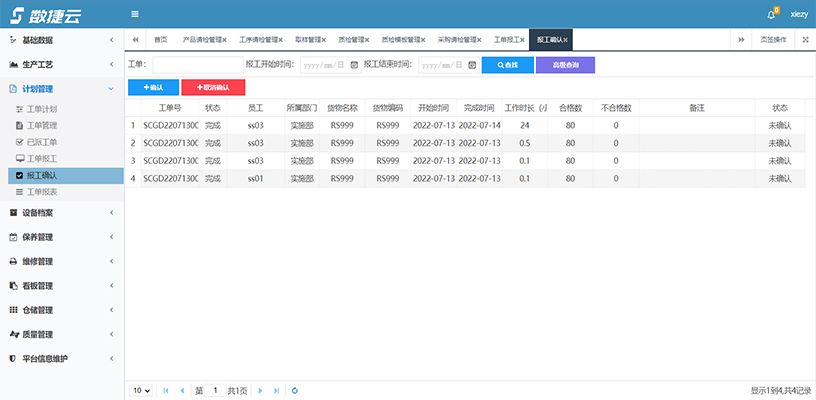Switch to the 质检管理 tab
Screen dimensions: 816x400
pos(352,40)
